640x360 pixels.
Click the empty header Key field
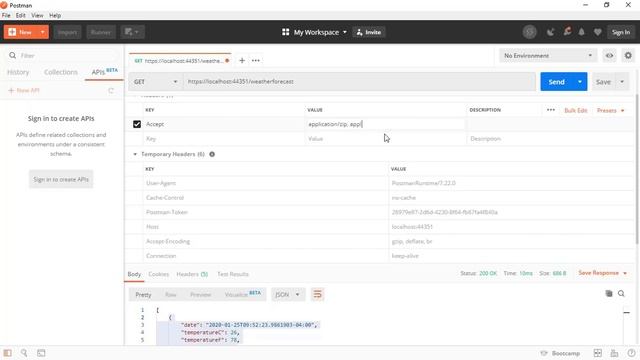click(223, 139)
